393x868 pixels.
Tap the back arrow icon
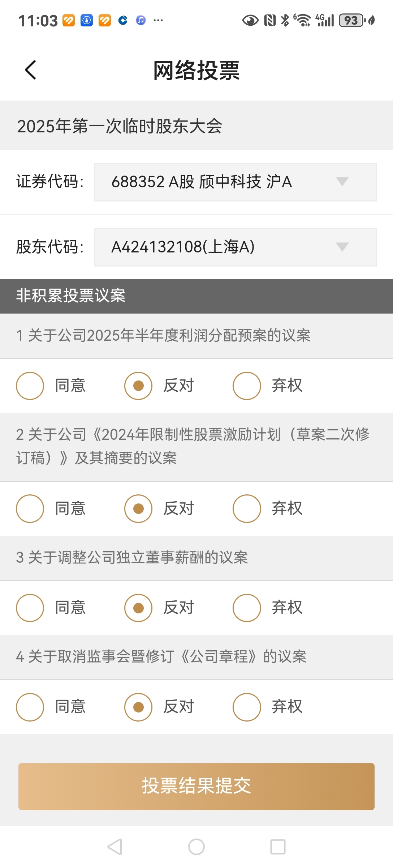coord(31,70)
